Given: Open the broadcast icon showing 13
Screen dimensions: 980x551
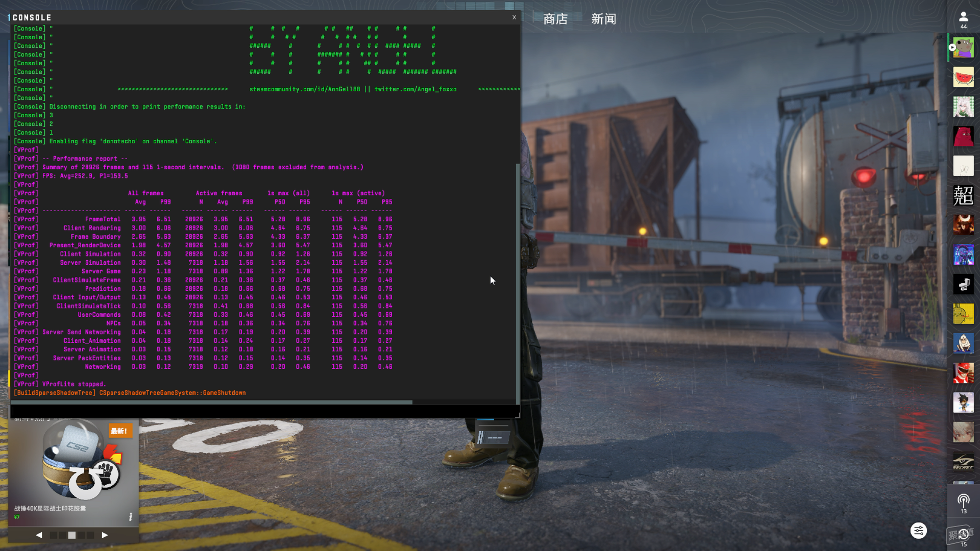Looking at the screenshot, I should pyautogui.click(x=963, y=504).
